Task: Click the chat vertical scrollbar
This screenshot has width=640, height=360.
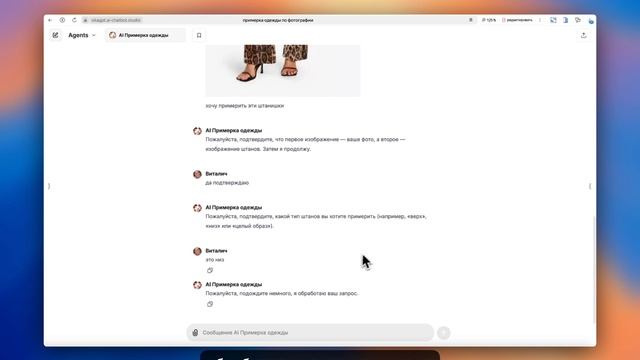Action: point(594,269)
